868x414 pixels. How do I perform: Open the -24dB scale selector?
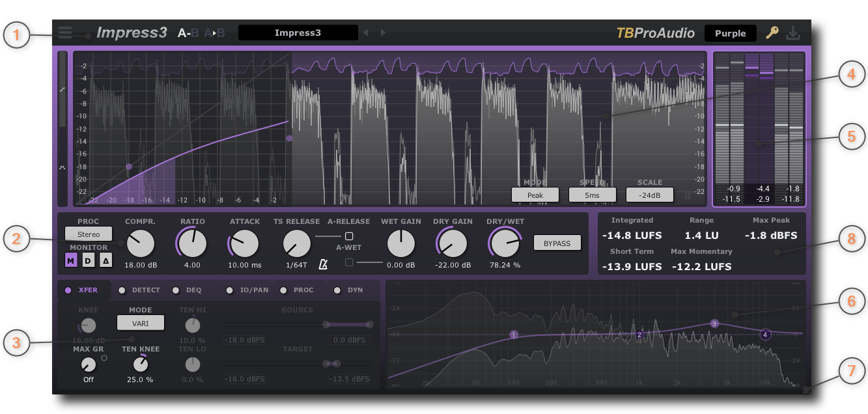(649, 194)
